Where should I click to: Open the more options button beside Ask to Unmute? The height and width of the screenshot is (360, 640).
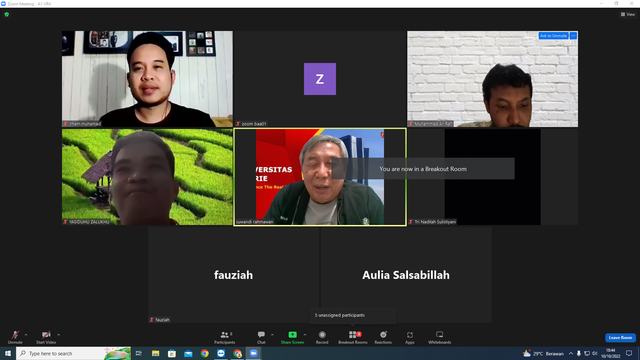pyautogui.click(x=573, y=36)
